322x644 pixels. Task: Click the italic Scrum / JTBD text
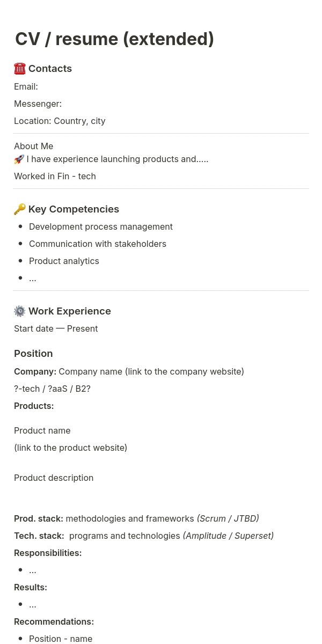228,518
